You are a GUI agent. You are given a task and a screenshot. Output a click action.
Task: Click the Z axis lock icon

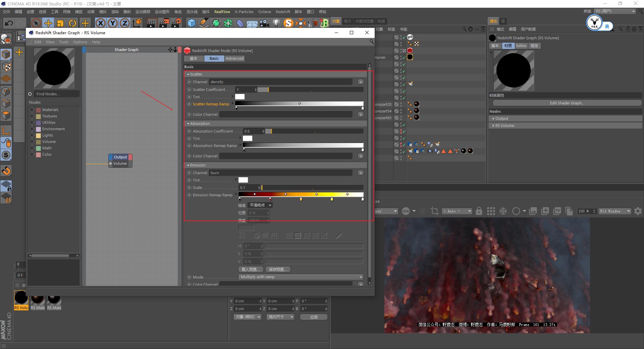click(x=124, y=23)
